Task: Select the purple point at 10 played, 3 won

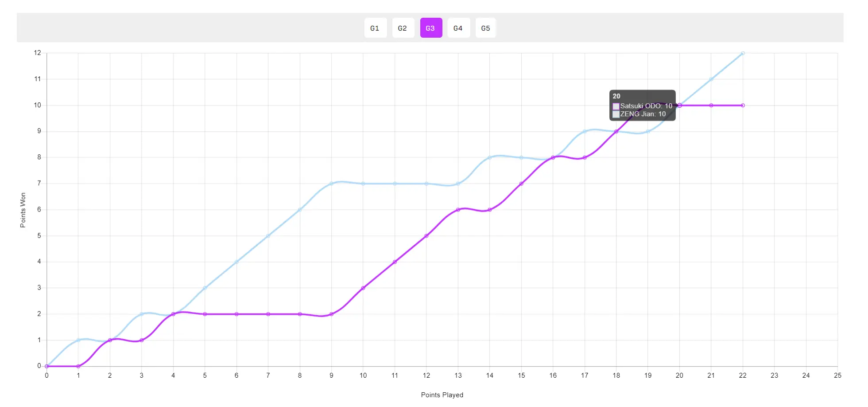Action: (363, 288)
